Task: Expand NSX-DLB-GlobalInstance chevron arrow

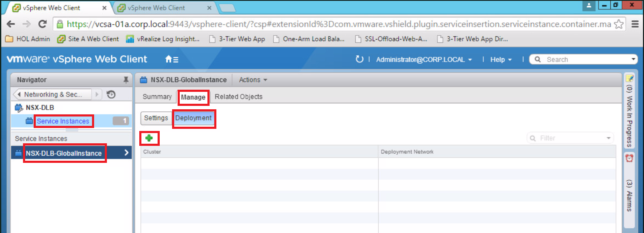Action: [x=126, y=153]
